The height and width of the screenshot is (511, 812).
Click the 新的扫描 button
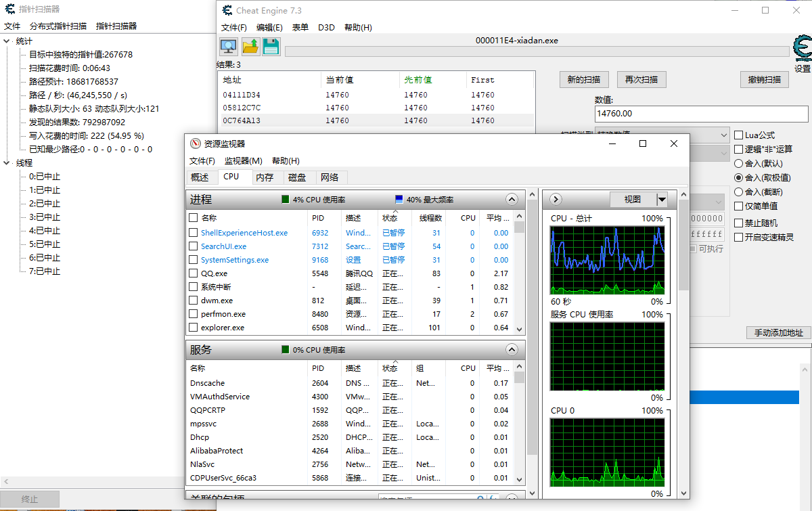pos(583,79)
